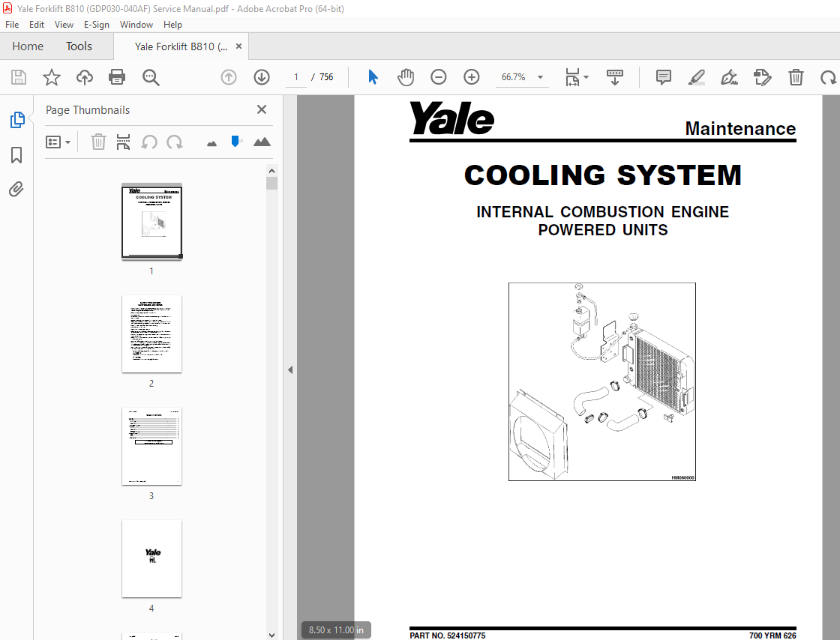Click the insert page break icon in thumbnails
This screenshot has height=640, width=840.
pyautogui.click(x=123, y=142)
